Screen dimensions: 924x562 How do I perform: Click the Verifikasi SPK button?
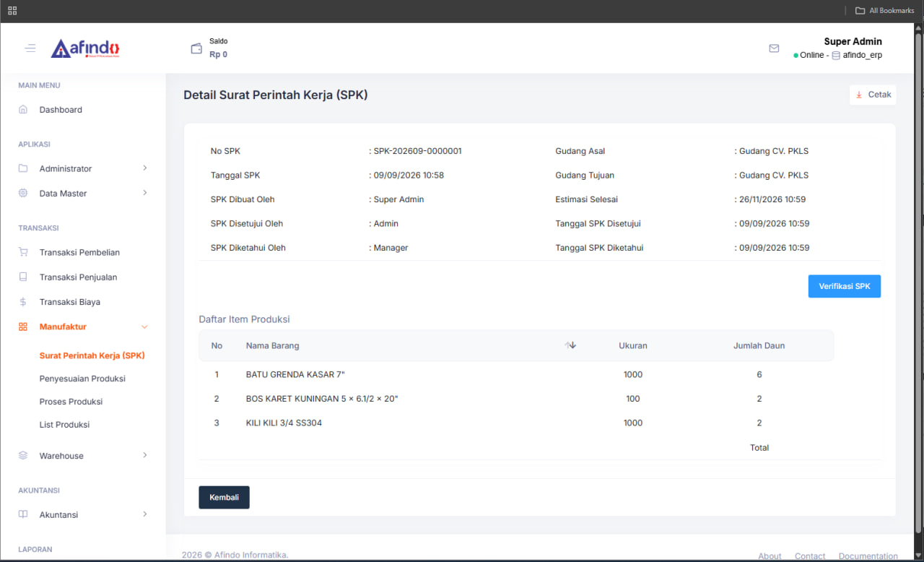tap(845, 286)
